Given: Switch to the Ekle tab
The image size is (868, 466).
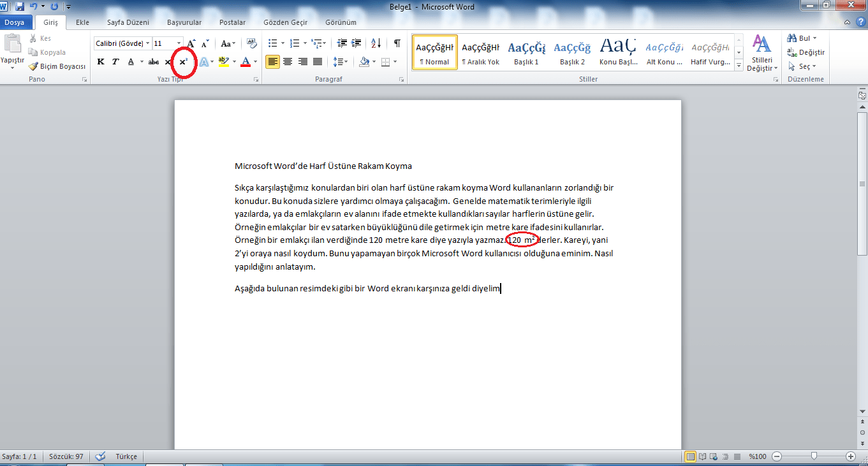Looking at the screenshot, I should [x=82, y=22].
